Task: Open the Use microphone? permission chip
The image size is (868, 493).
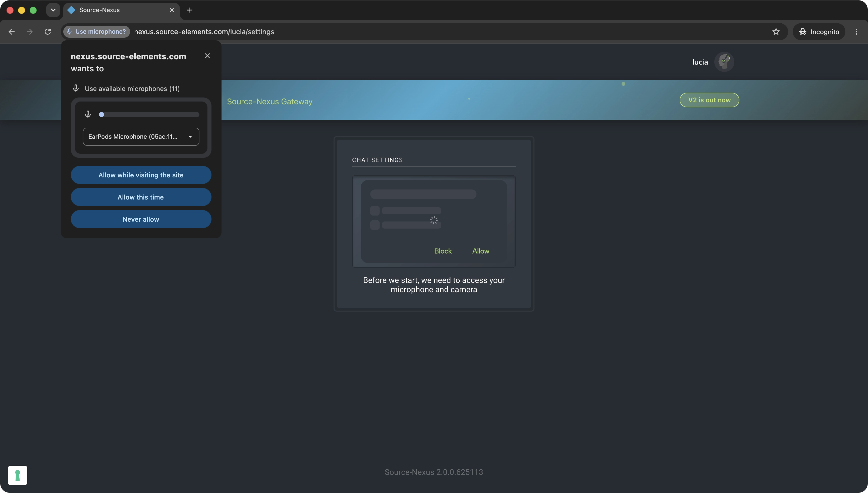Action: (x=97, y=31)
